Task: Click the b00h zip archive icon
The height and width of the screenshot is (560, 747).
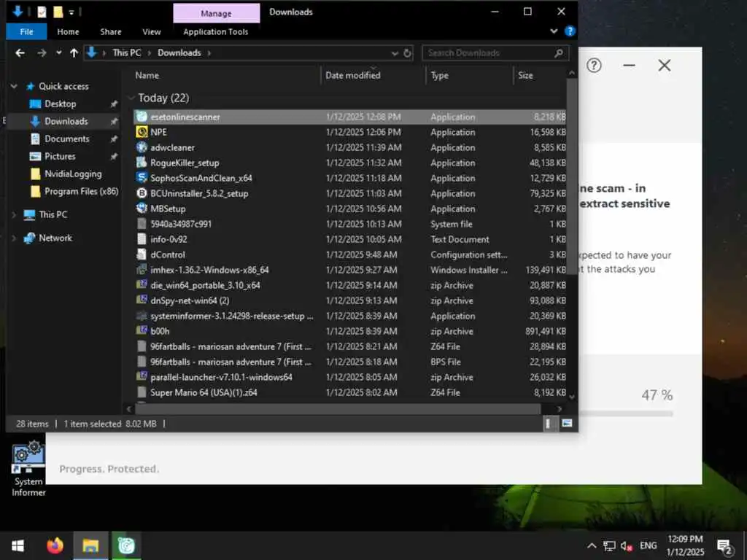Action: pyautogui.click(x=142, y=331)
